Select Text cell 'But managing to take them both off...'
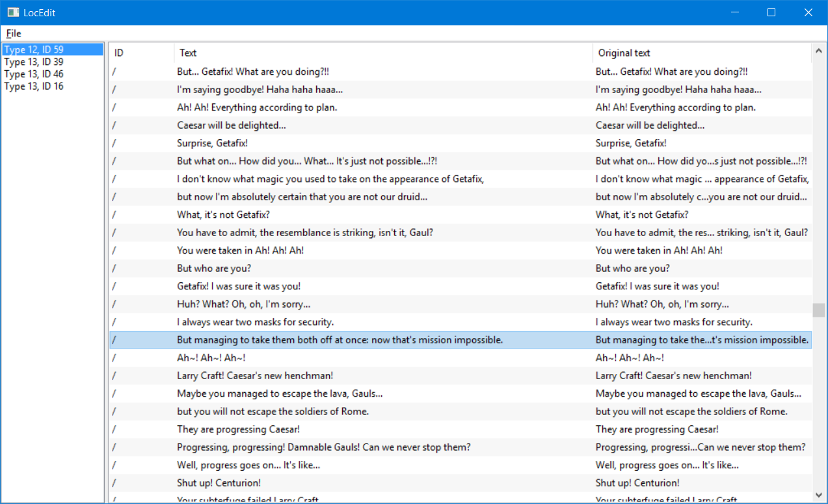The height and width of the screenshot is (504, 828). coord(340,339)
